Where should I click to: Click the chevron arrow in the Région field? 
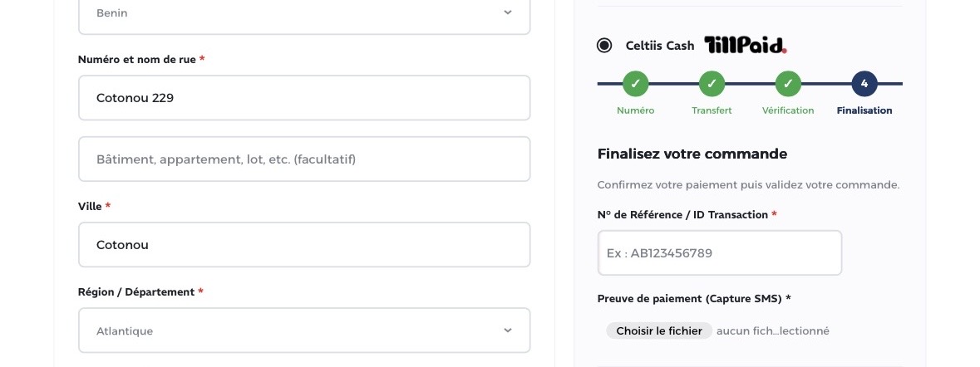click(x=508, y=330)
